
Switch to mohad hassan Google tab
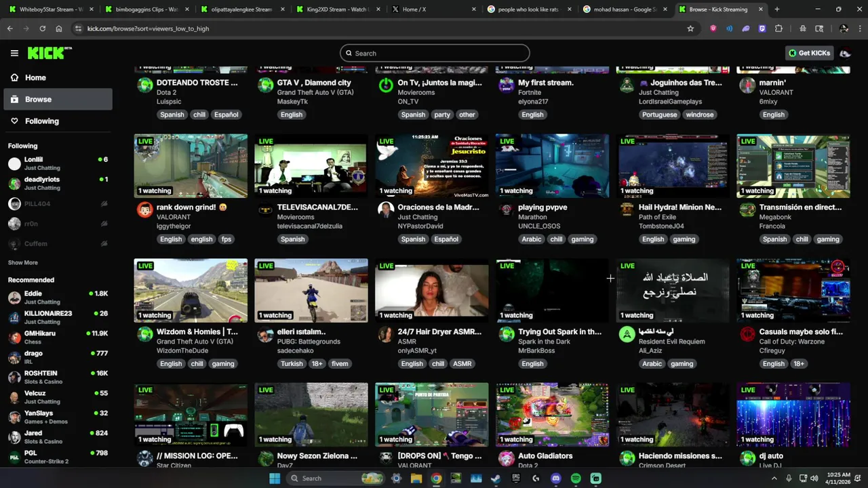point(625,9)
